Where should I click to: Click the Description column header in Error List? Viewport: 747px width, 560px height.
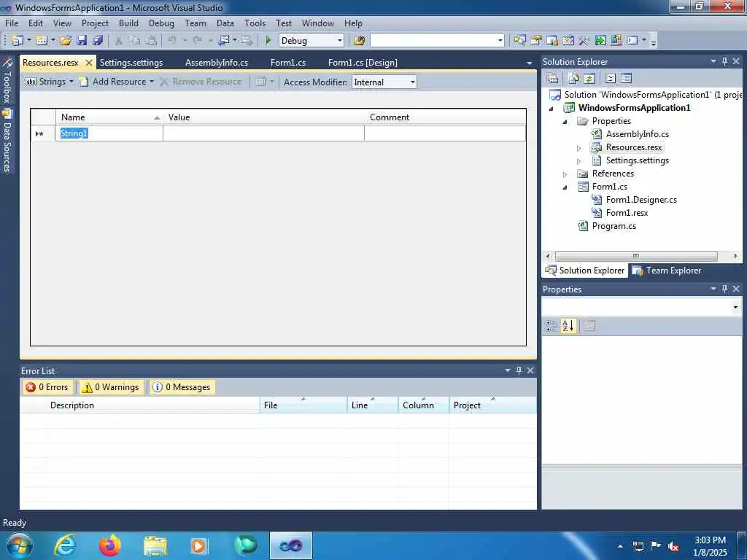click(x=153, y=405)
